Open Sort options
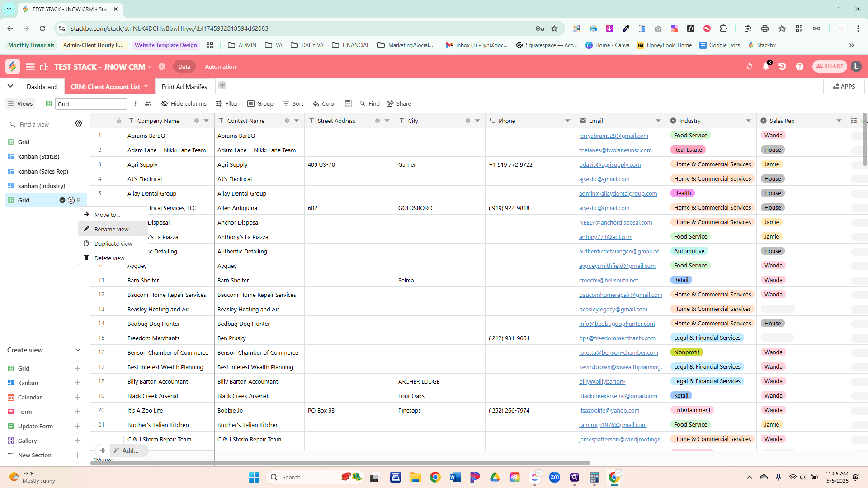Image resolution: width=868 pixels, height=488 pixels. tap(293, 103)
